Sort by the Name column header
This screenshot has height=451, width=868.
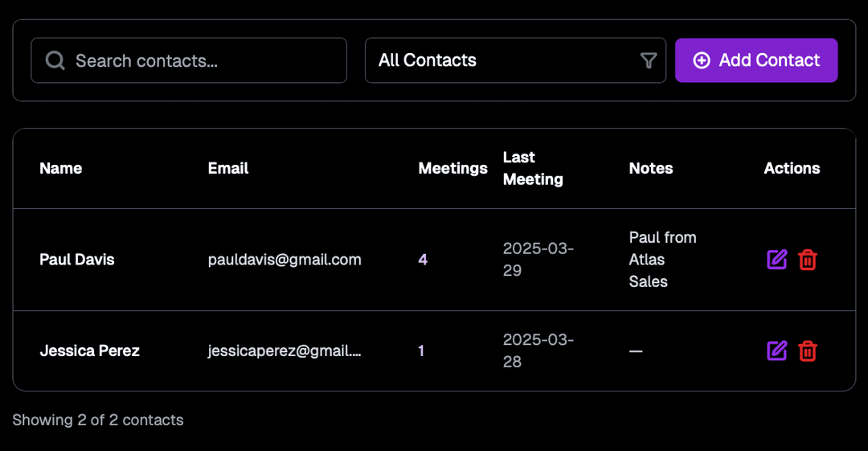[61, 169]
